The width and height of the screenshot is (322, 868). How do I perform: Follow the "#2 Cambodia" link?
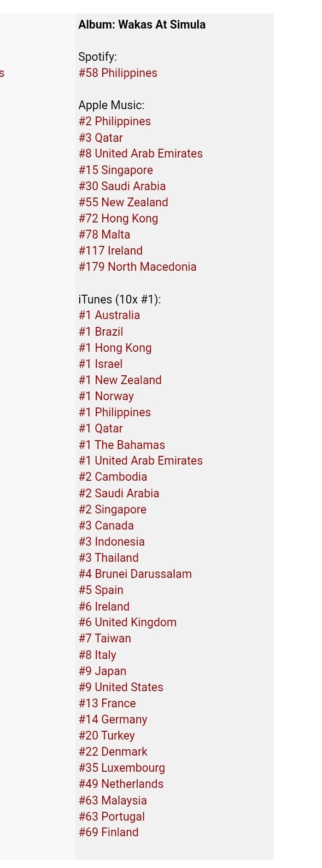coord(112,477)
